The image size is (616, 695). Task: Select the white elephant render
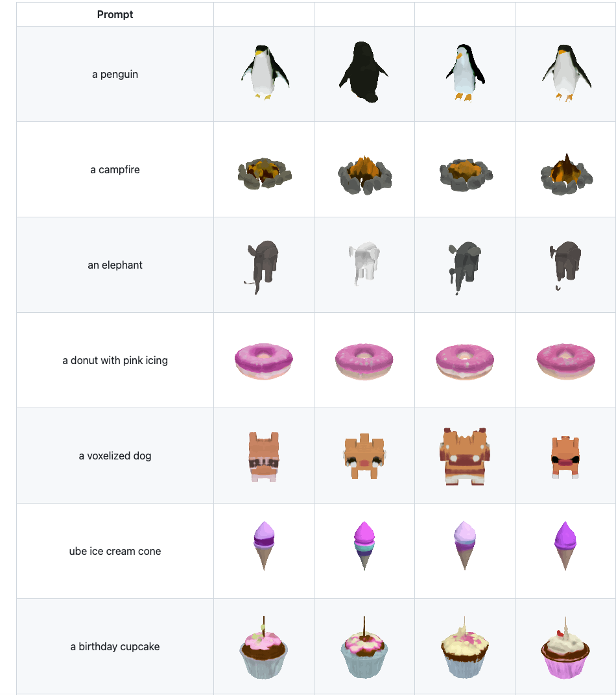pos(364,263)
